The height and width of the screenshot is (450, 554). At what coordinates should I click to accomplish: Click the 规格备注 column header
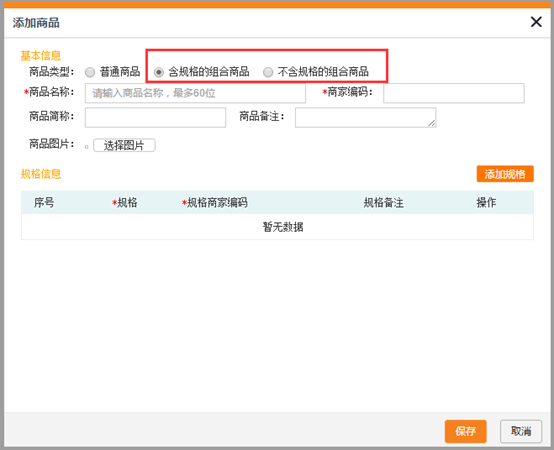pos(383,202)
